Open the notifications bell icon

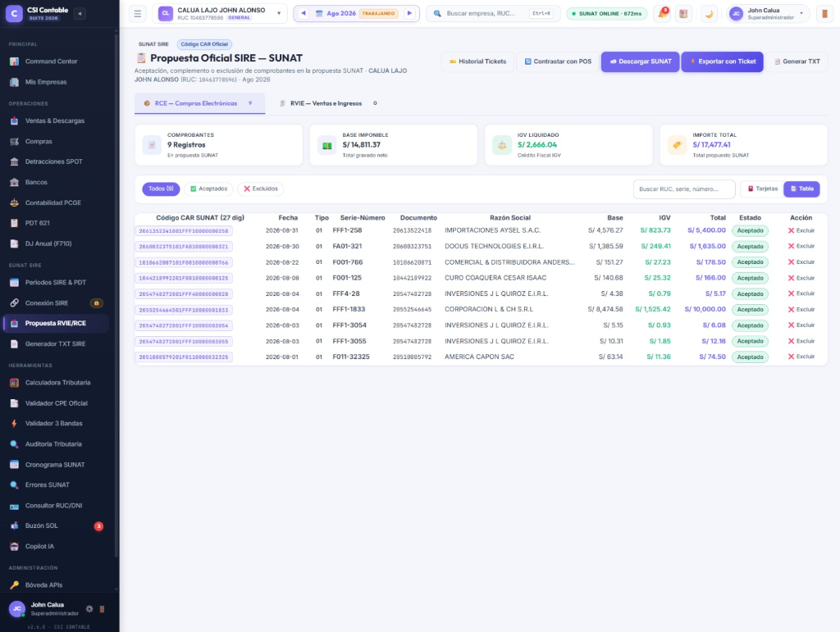point(663,14)
